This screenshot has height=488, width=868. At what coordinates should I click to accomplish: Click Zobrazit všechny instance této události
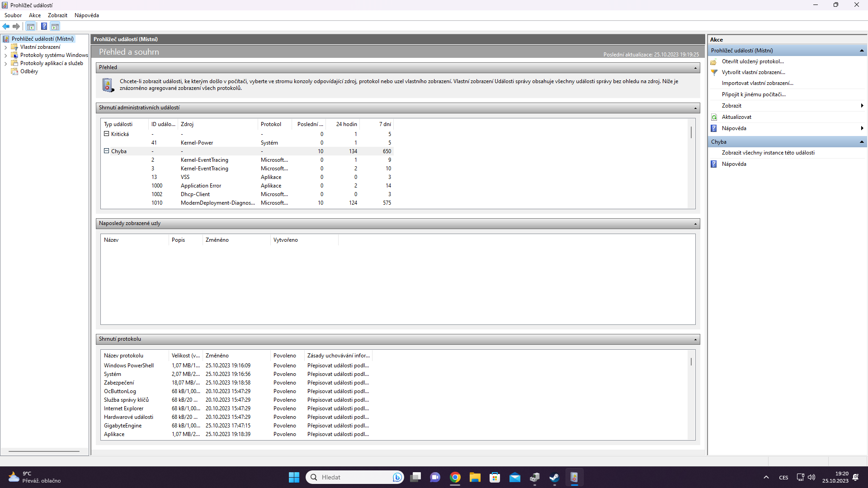768,153
